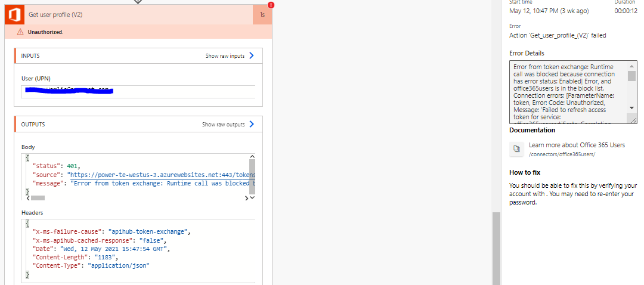
Task: Click the 1s duration badge
Action: point(262,15)
